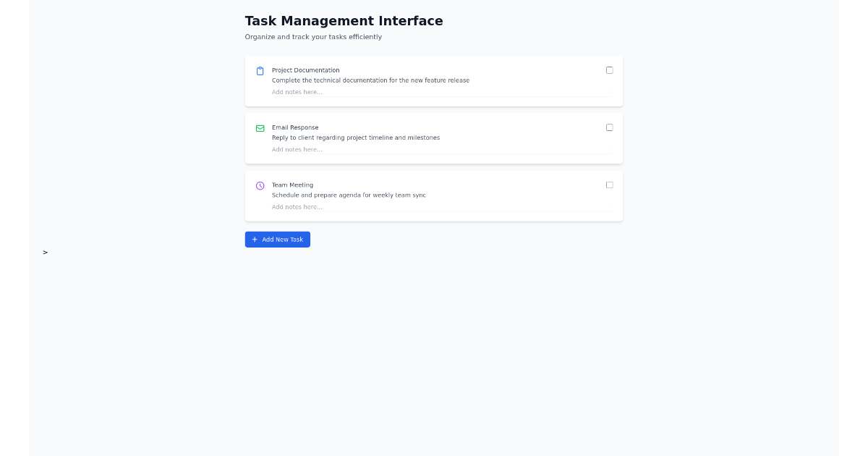The height and width of the screenshot is (456, 868).
Task: Check the Project Documentation checkbox
Action: click(x=609, y=70)
